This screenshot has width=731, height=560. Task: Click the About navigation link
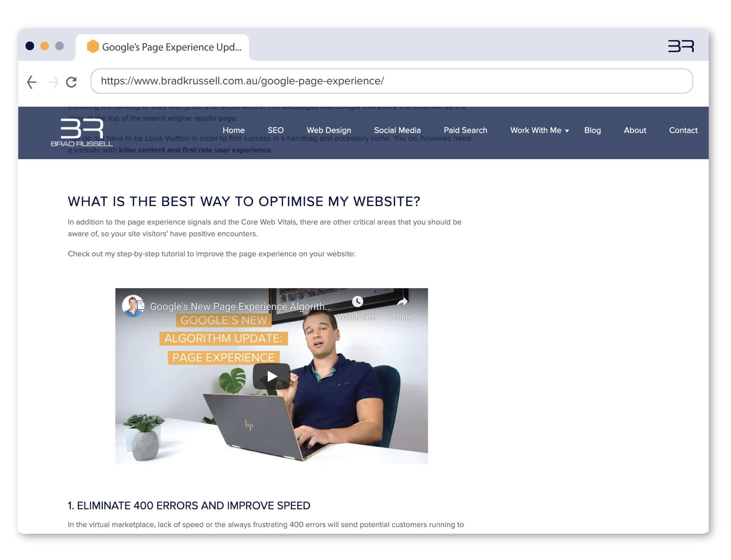click(x=635, y=130)
